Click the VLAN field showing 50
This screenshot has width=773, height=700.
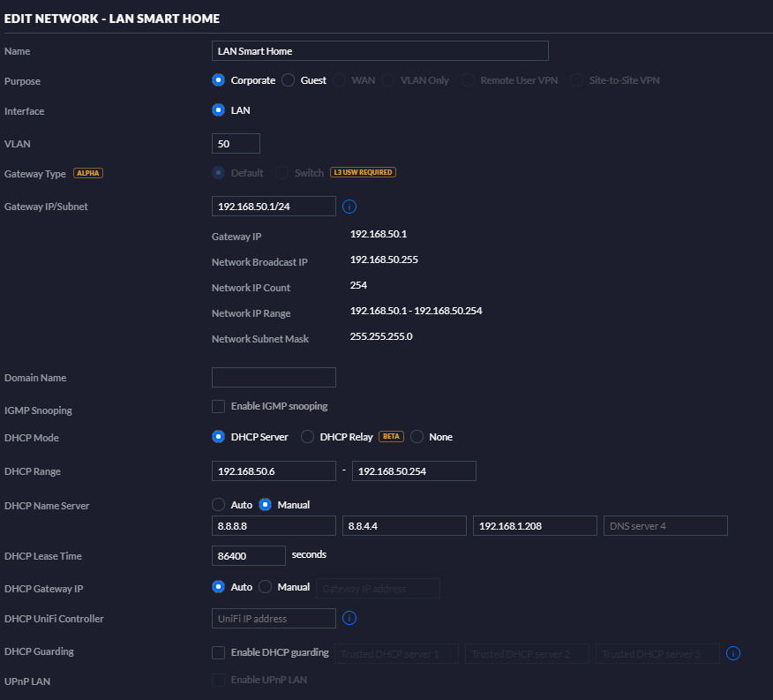coord(236,144)
